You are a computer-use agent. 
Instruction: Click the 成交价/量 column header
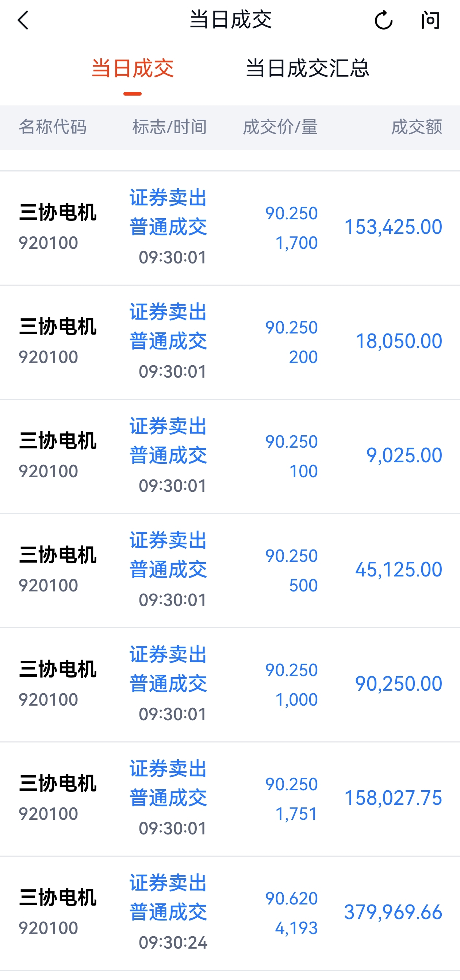point(280,127)
